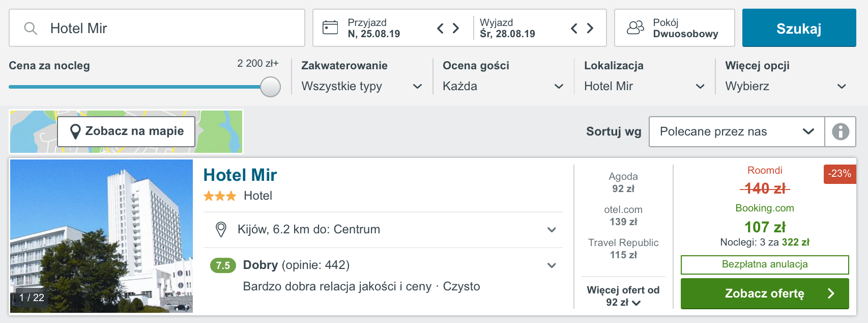Move departure date one day forward
The width and height of the screenshot is (868, 323).
(590, 28)
